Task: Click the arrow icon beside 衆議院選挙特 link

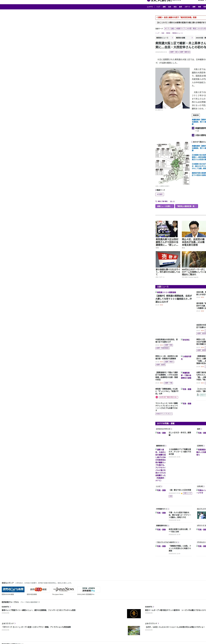Action: [193, 128]
